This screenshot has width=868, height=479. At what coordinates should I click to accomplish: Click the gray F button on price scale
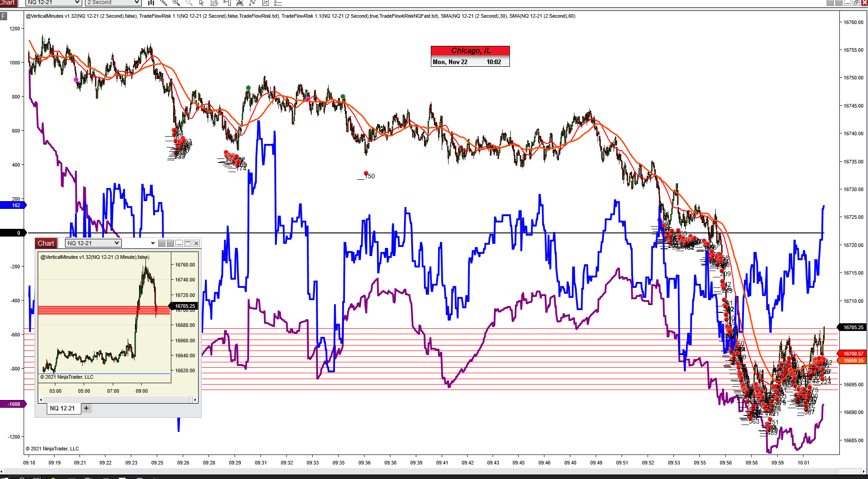click(x=4, y=16)
